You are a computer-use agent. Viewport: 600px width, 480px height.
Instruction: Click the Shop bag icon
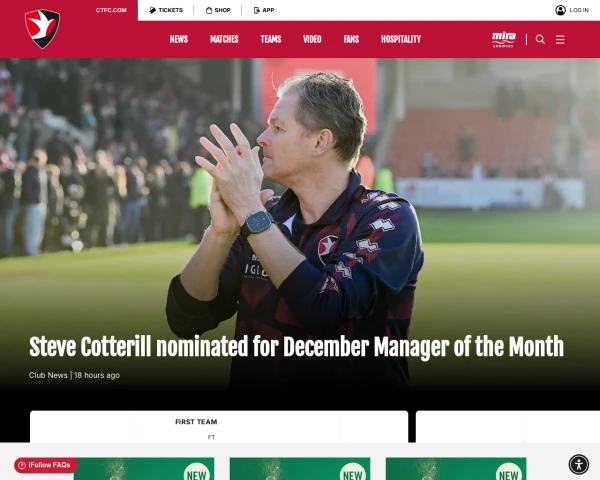[x=209, y=10]
